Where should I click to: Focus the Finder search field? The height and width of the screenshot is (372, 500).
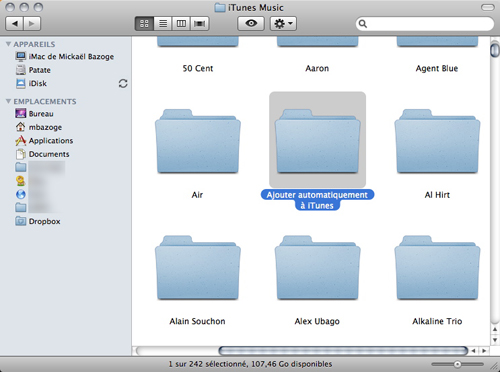click(425, 24)
